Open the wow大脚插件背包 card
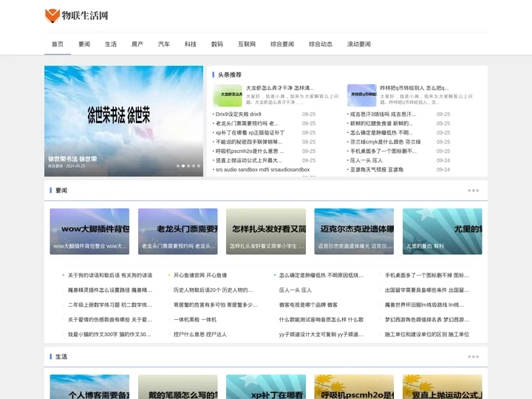 (x=89, y=231)
